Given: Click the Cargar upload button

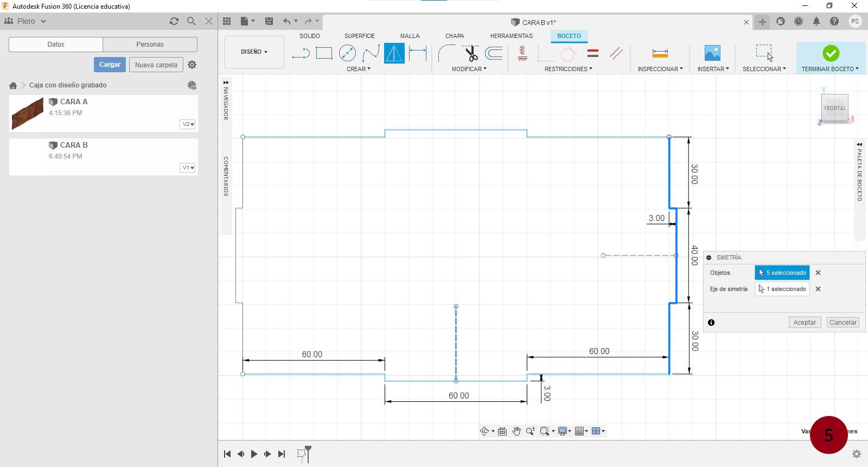Looking at the screenshot, I should 110,65.
